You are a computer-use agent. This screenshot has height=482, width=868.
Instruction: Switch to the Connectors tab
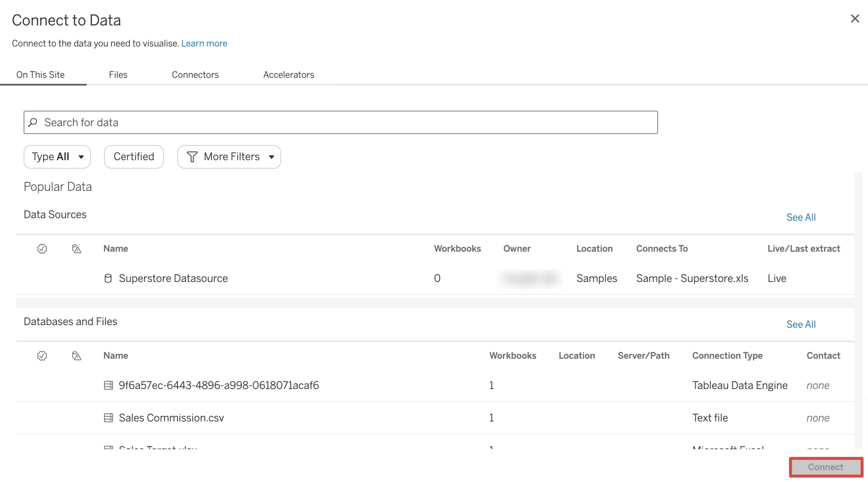pos(195,75)
